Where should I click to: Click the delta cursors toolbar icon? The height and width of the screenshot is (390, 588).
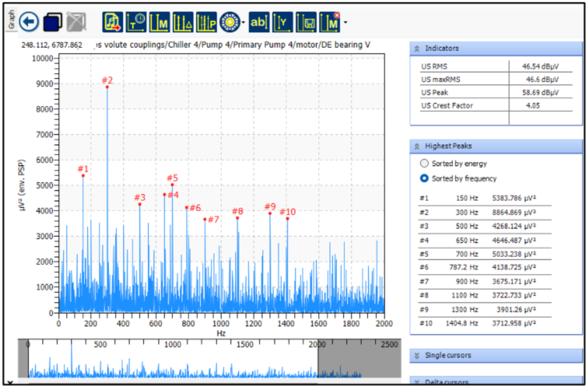[x=183, y=22]
